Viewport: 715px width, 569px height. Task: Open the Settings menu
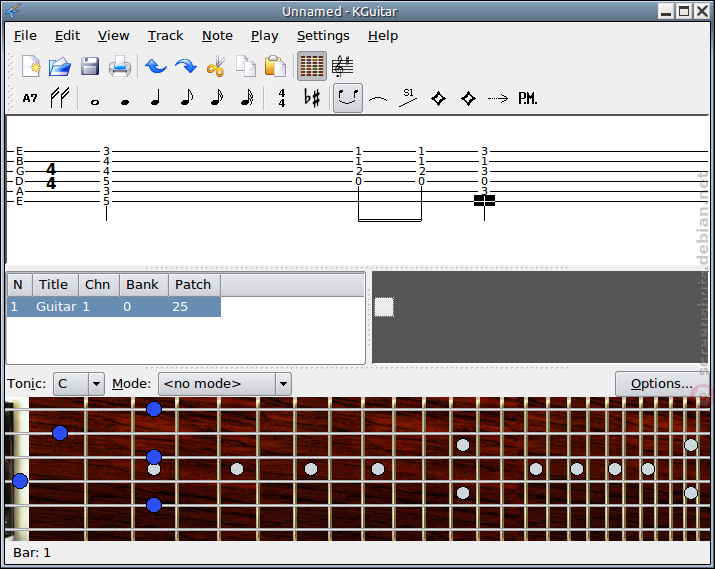click(323, 36)
